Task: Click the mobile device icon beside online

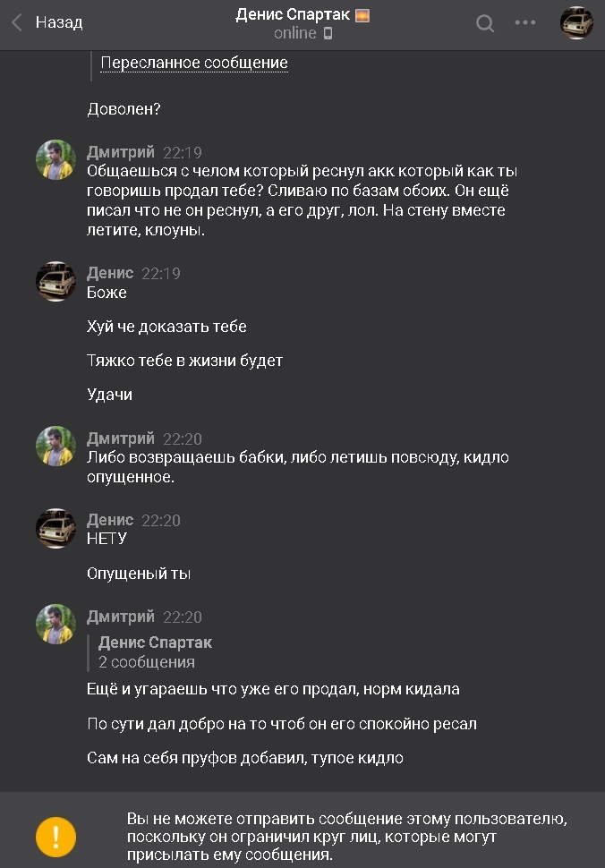Action: [x=328, y=33]
